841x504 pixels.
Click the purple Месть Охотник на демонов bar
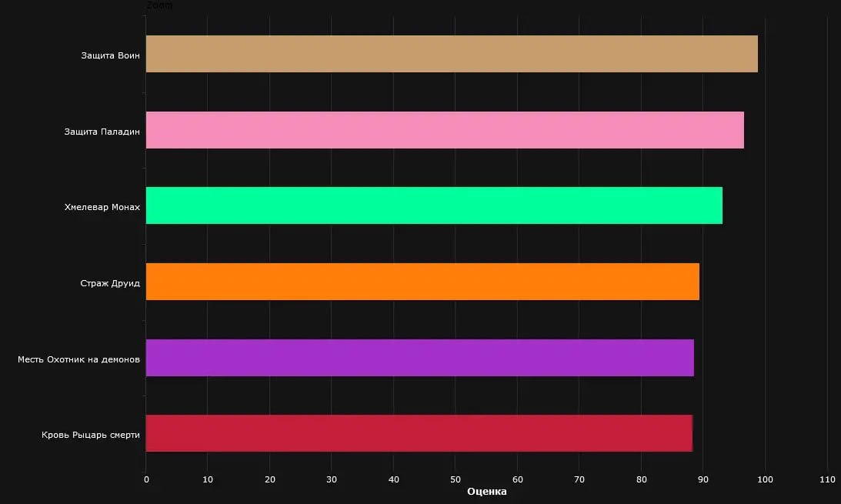tap(420, 358)
